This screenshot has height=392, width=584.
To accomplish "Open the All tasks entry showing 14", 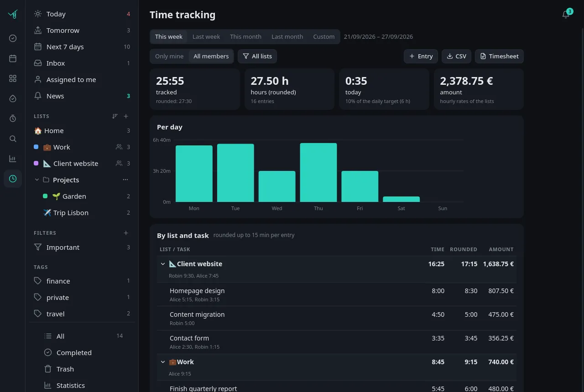I will pos(82,336).
